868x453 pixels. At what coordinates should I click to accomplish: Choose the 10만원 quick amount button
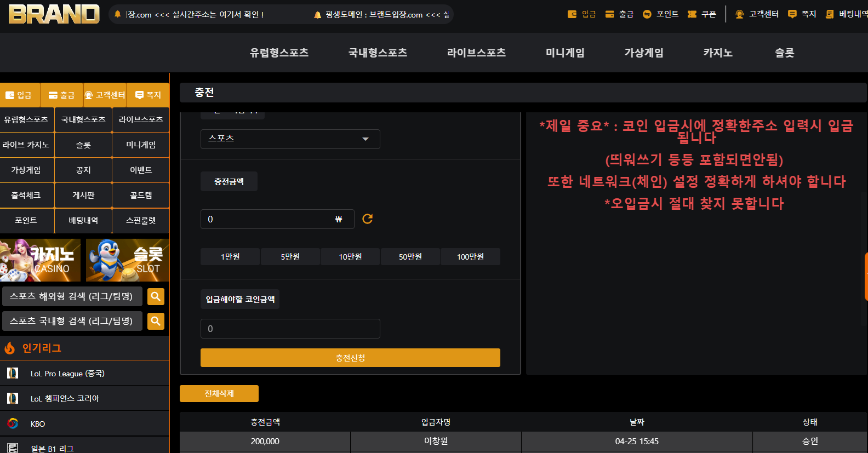[350, 256]
